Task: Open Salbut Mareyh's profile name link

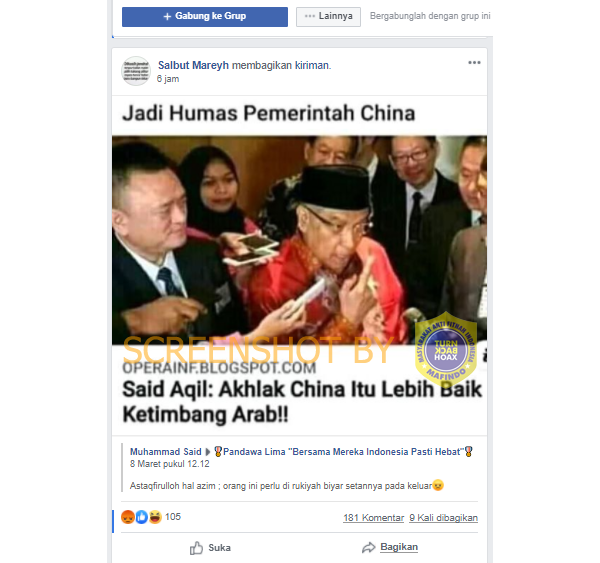Action: point(193,65)
